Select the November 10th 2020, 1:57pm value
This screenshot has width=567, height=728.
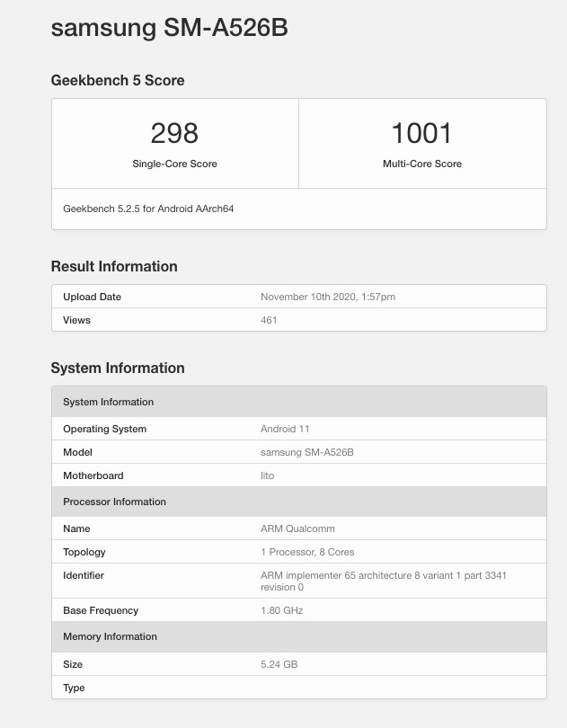pyautogui.click(x=328, y=297)
